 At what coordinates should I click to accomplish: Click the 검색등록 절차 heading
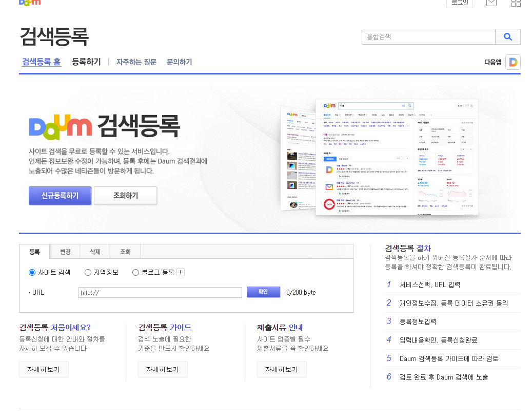coord(408,248)
